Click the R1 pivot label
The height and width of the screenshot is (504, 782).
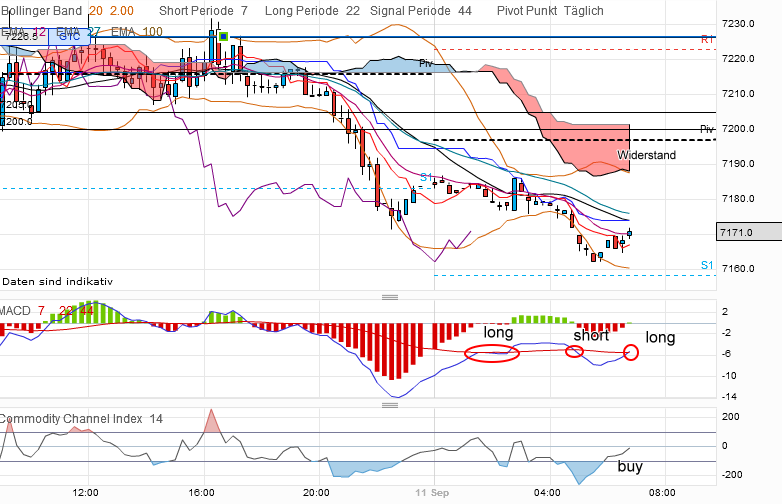pyautogui.click(x=707, y=39)
